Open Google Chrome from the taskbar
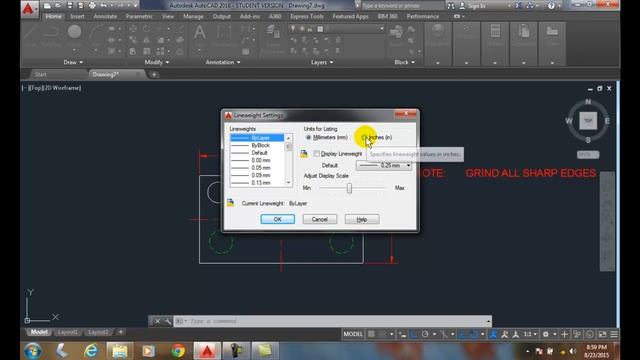Image resolution: width=640 pixels, height=360 pixels. [x=178, y=351]
